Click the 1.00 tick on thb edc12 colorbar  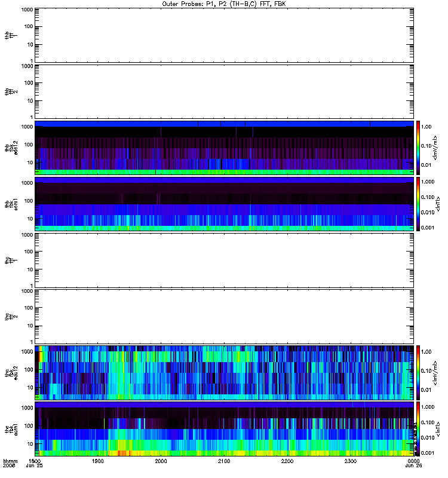(x=426, y=127)
